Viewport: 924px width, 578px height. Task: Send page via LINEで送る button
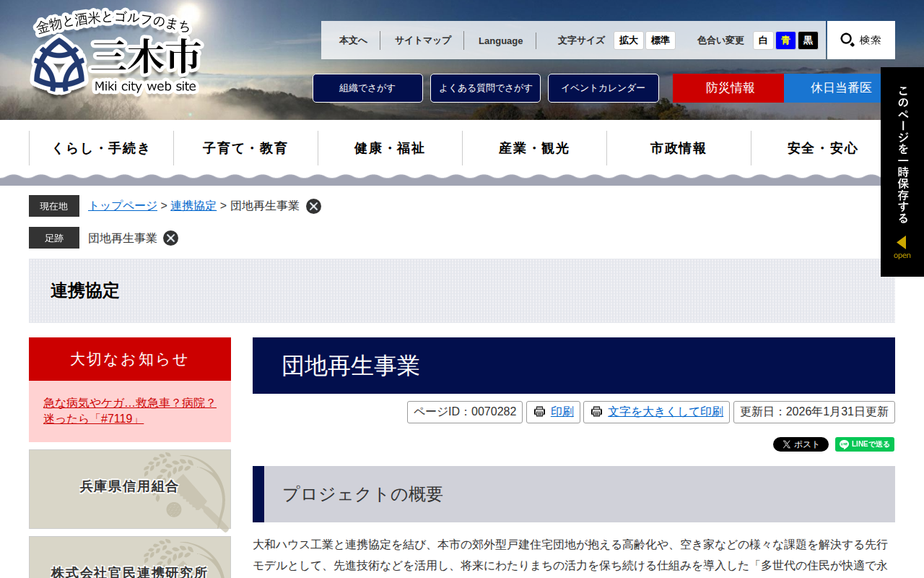(865, 444)
